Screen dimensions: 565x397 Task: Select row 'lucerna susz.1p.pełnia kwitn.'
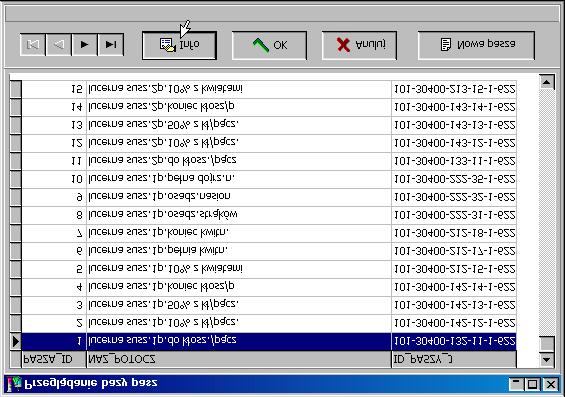point(269,251)
